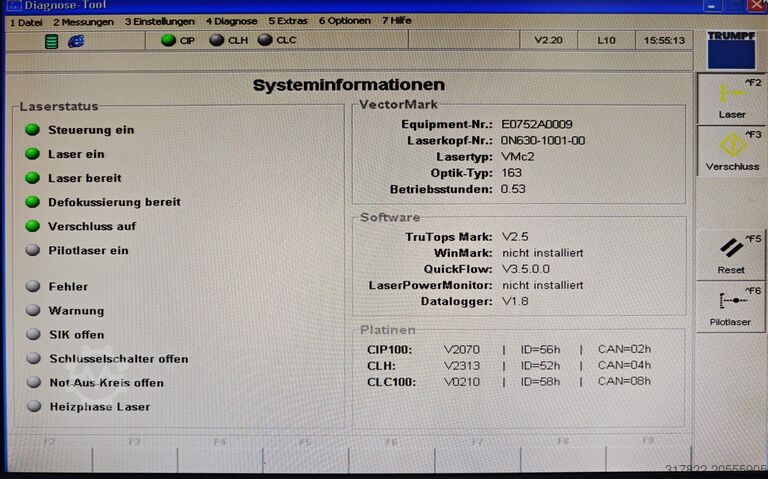Open the 7 Hilfe menu
This screenshot has height=479, width=768.
click(397, 20)
